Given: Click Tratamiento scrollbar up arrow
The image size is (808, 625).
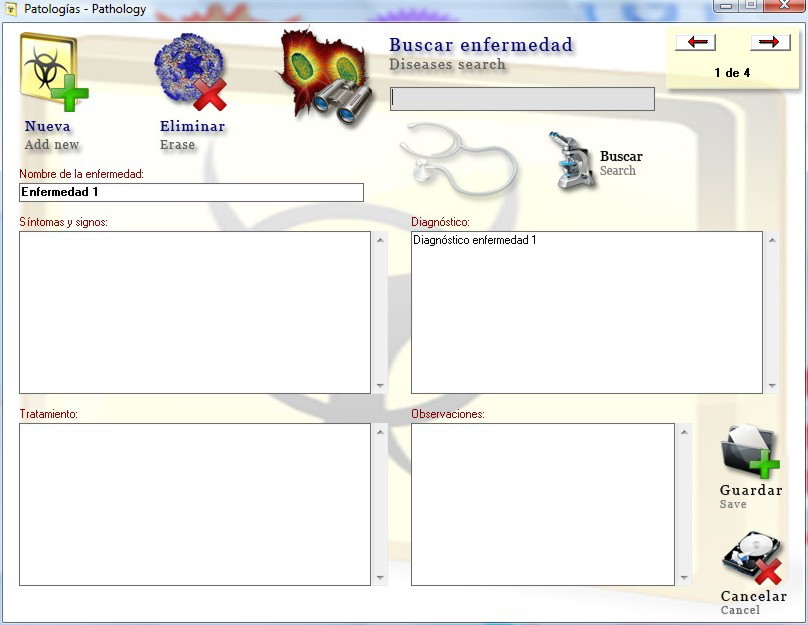Looking at the screenshot, I should (x=380, y=432).
